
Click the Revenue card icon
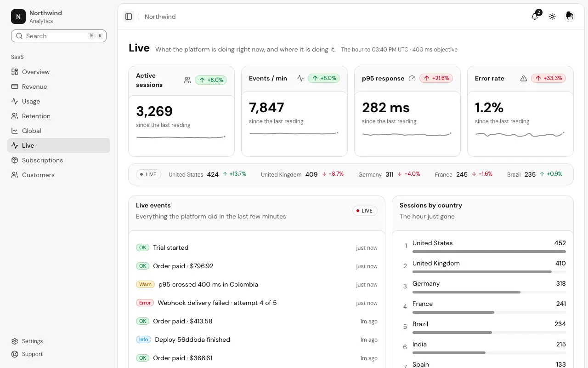[15, 86]
